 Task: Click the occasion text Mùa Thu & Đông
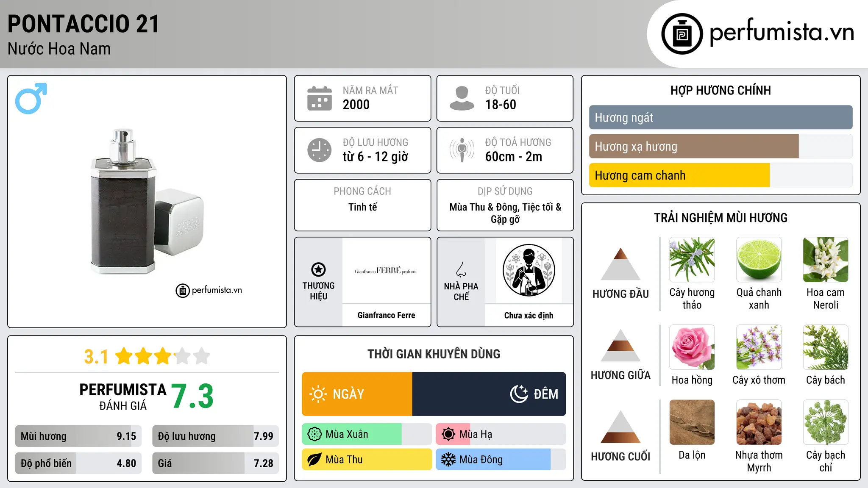coord(484,207)
